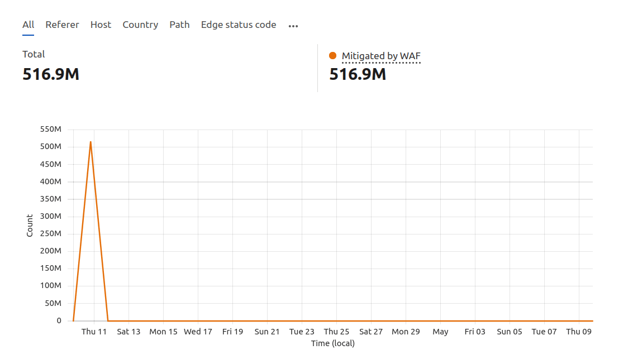This screenshot has height=364, width=633.
Task: Select the Country tab
Action: tap(140, 25)
